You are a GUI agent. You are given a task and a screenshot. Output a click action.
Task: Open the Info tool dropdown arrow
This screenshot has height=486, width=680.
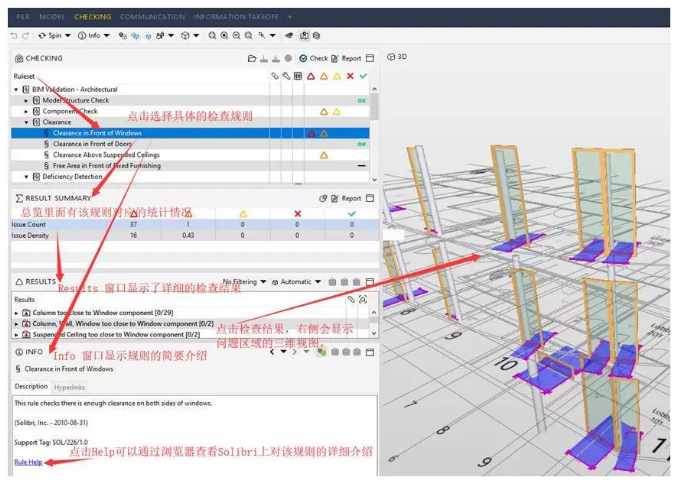107,36
